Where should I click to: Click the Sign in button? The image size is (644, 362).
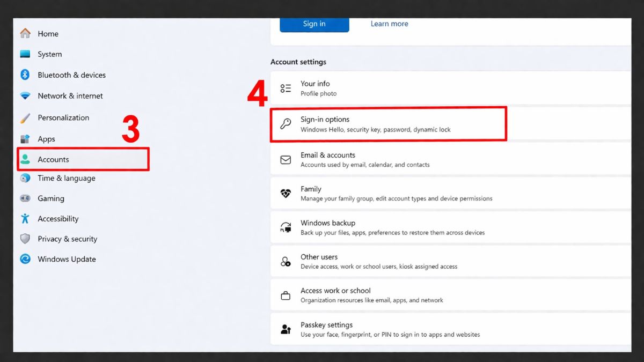tap(314, 24)
